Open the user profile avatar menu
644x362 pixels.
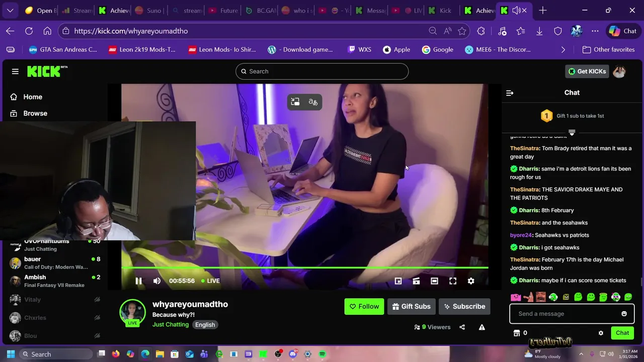619,71
